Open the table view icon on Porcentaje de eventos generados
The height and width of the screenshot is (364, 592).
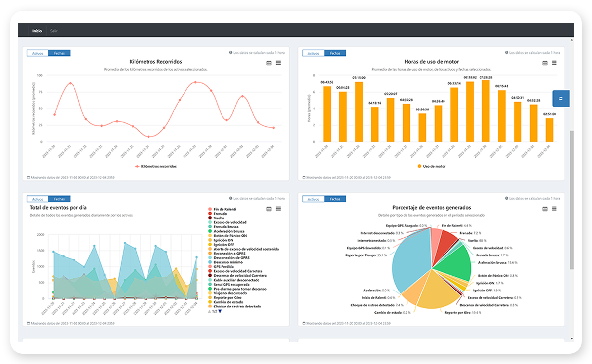[545, 208]
